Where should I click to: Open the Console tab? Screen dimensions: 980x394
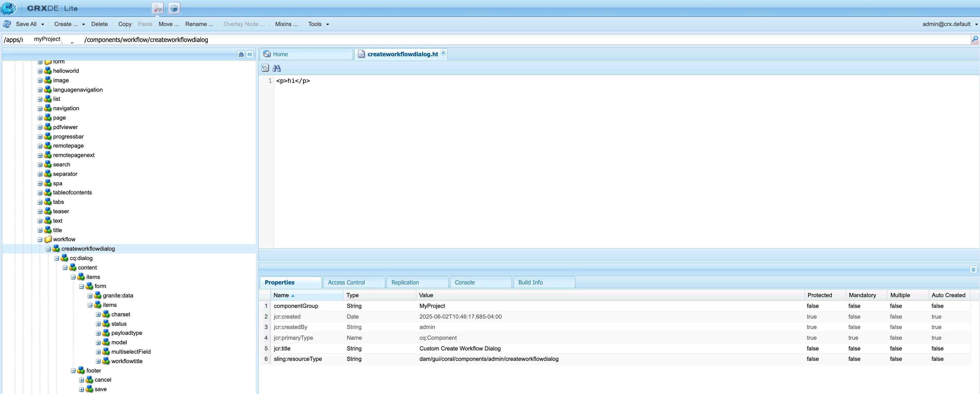tap(465, 282)
